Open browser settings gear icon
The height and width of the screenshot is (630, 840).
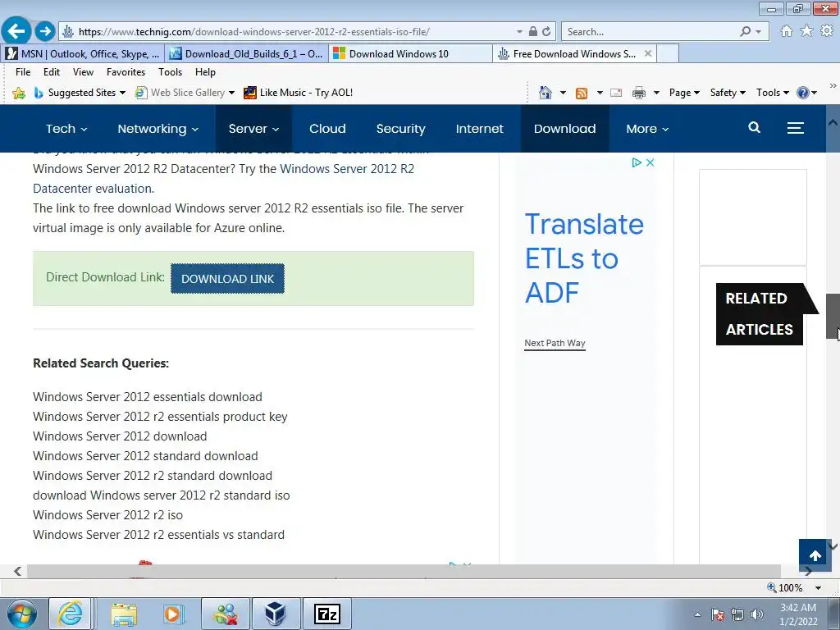(x=827, y=31)
